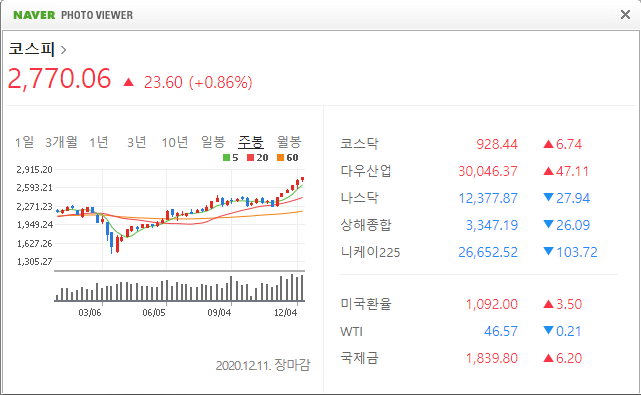Click the 1,305.27 y-axis price label

[x=34, y=261]
